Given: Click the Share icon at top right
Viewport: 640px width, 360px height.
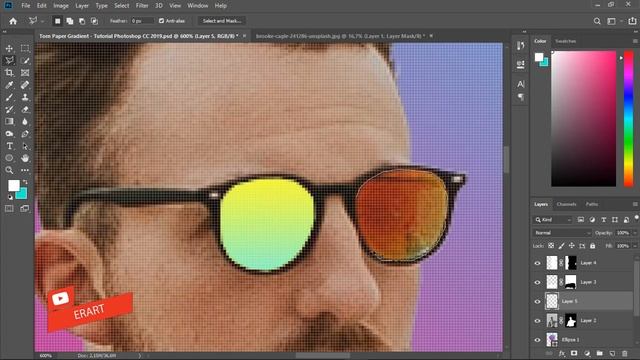Looking at the screenshot, I should tap(632, 21).
